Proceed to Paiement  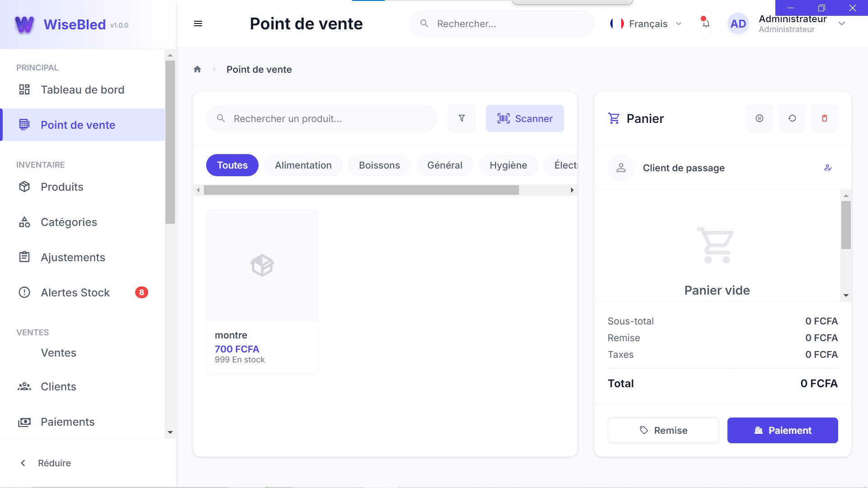(x=783, y=430)
